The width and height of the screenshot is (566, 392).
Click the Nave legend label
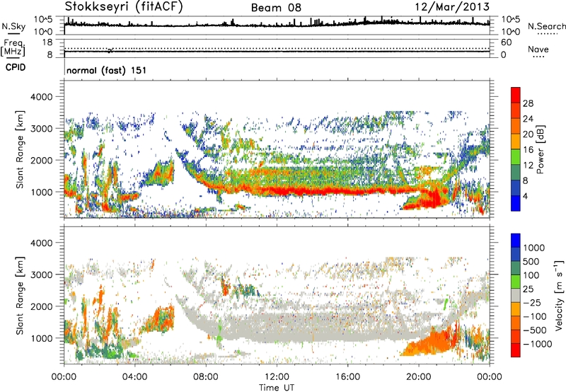538,49
